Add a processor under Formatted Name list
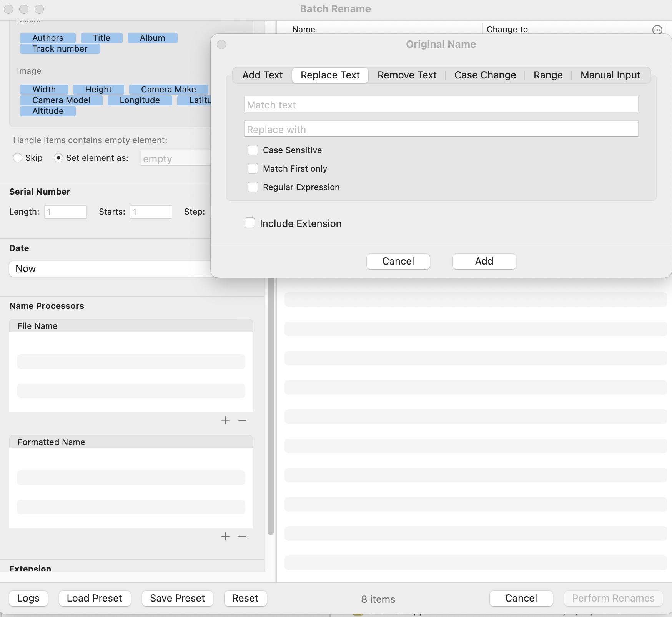 (226, 537)
